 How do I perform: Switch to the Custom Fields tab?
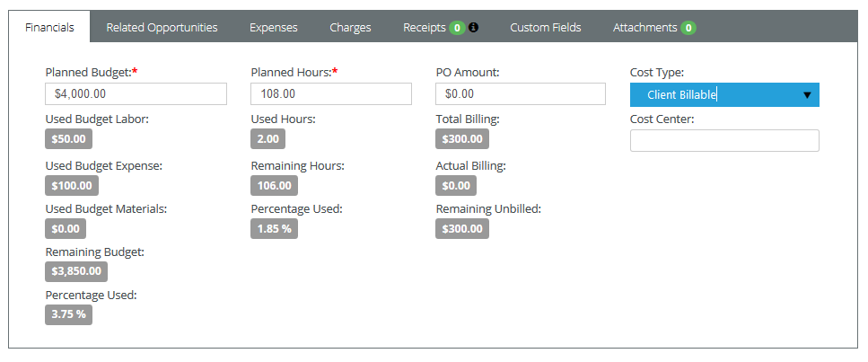[x=545, y=27]
